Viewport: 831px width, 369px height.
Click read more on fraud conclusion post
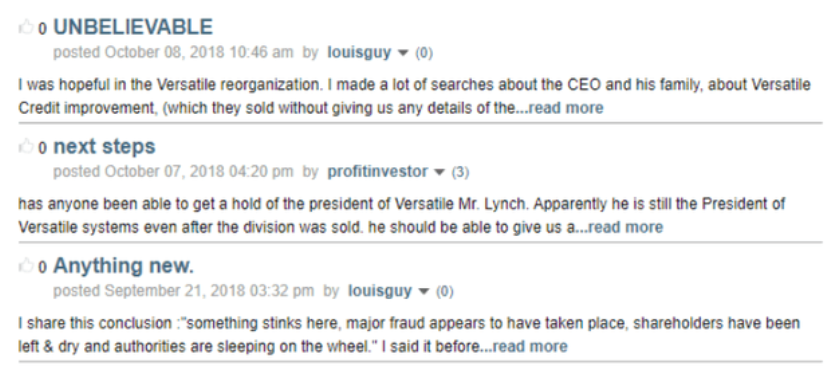pyautogui.click(x=530, y=347)
